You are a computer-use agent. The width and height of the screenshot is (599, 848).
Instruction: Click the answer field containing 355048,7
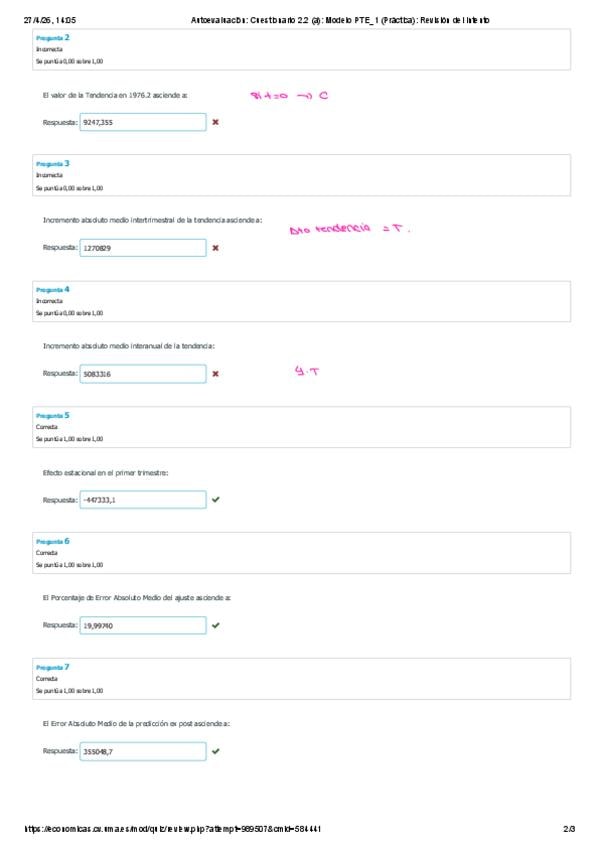click(x=143, y=751)
